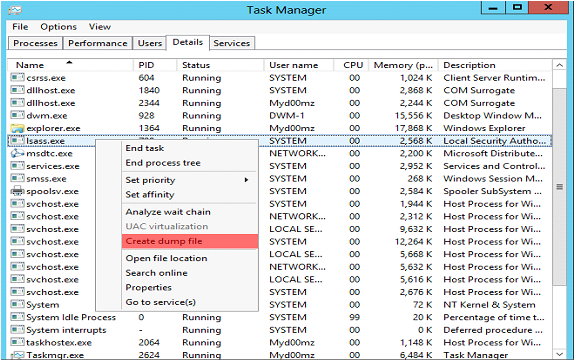574x360 pixels.
Task: Switch to the Users tab
Action: pyautogui.click(x=150, y=43)
